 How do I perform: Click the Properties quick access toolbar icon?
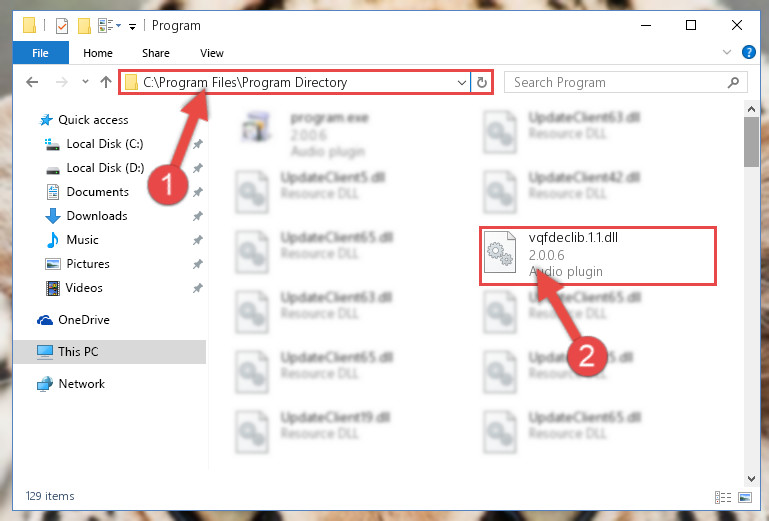[x=62, y=26]
